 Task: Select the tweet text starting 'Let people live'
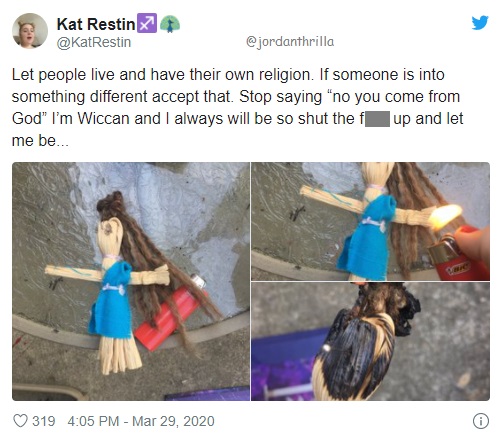coord(237,107)
